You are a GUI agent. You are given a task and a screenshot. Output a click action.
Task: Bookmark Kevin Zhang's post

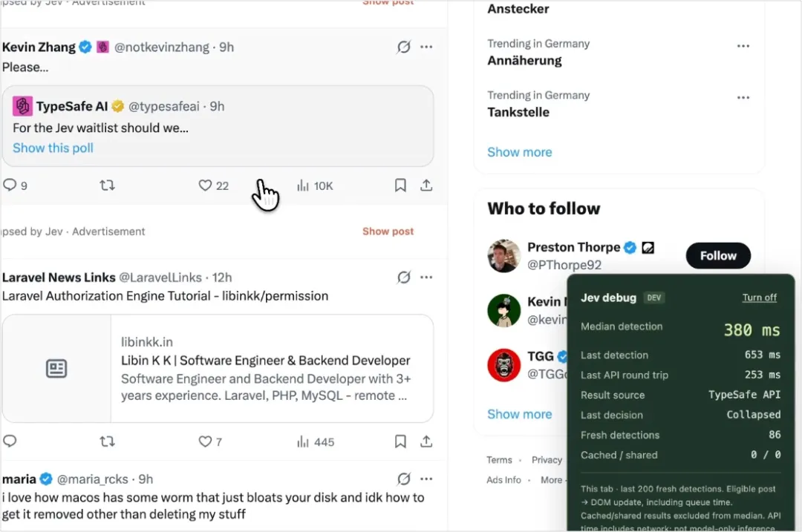[400, 185]
